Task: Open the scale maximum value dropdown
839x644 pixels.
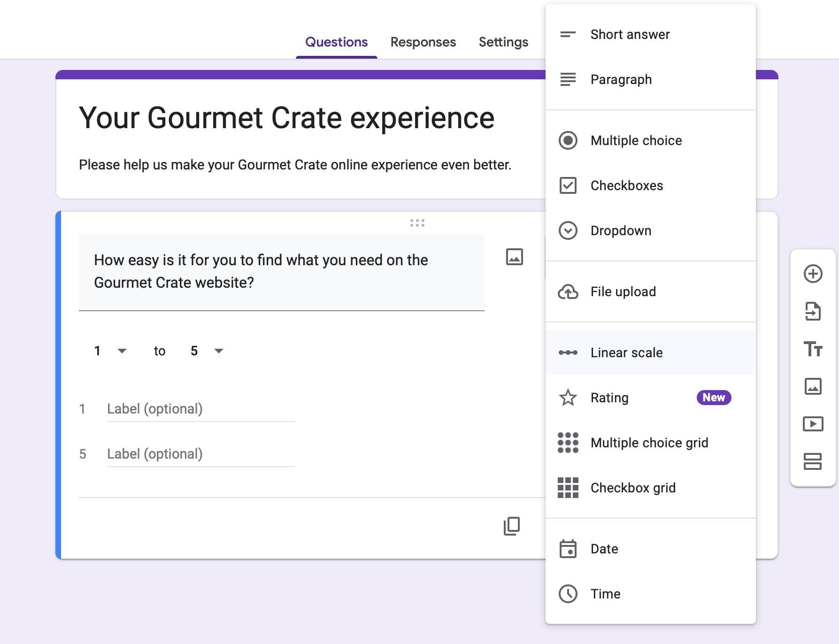Action: [x=207, y=351]
